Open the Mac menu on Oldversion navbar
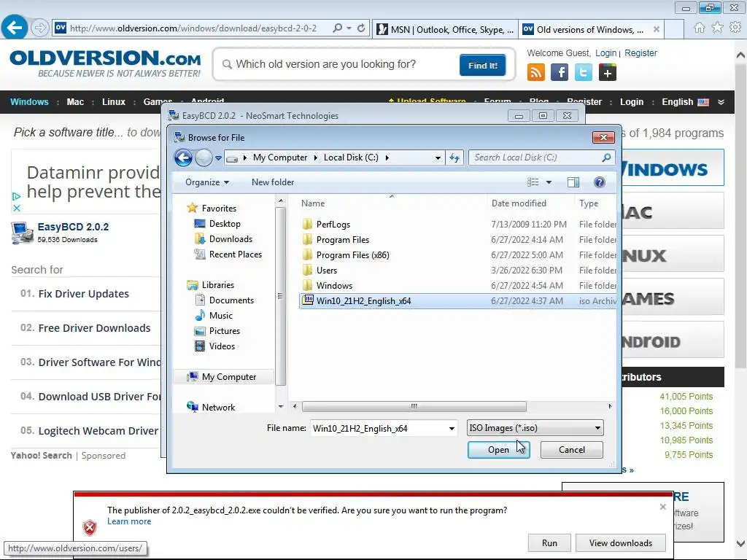Viewport: 747px width, 560px height. point(75,102)
